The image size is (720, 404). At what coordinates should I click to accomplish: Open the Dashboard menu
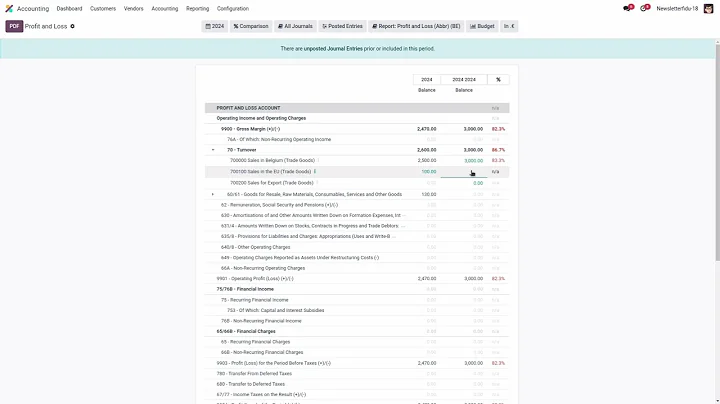[69, 8]
